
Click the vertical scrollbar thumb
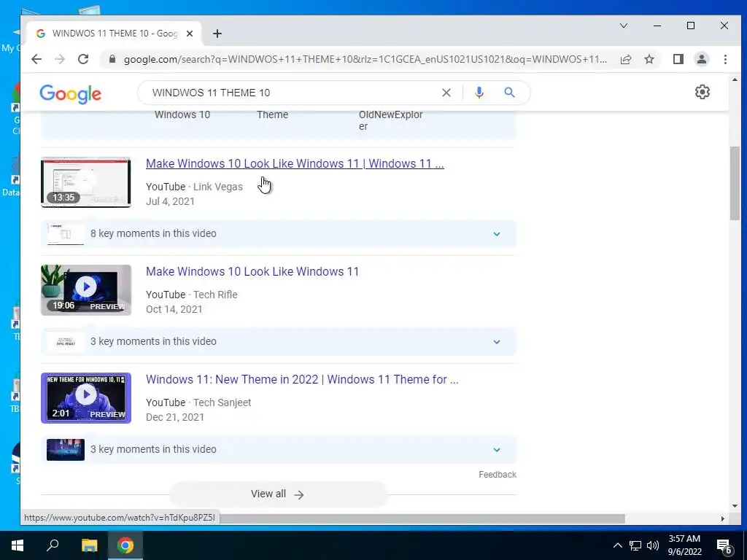point(735,183)
